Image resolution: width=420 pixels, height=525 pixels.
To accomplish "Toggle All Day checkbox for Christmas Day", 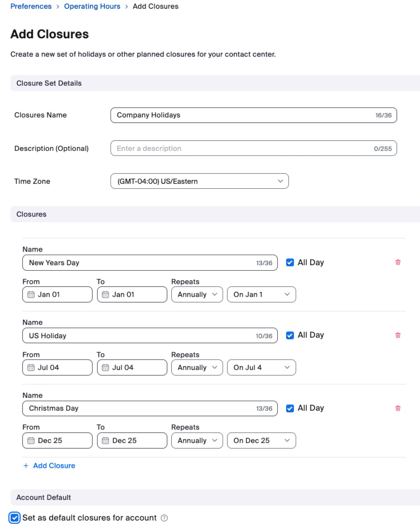I will coord(290,408).
